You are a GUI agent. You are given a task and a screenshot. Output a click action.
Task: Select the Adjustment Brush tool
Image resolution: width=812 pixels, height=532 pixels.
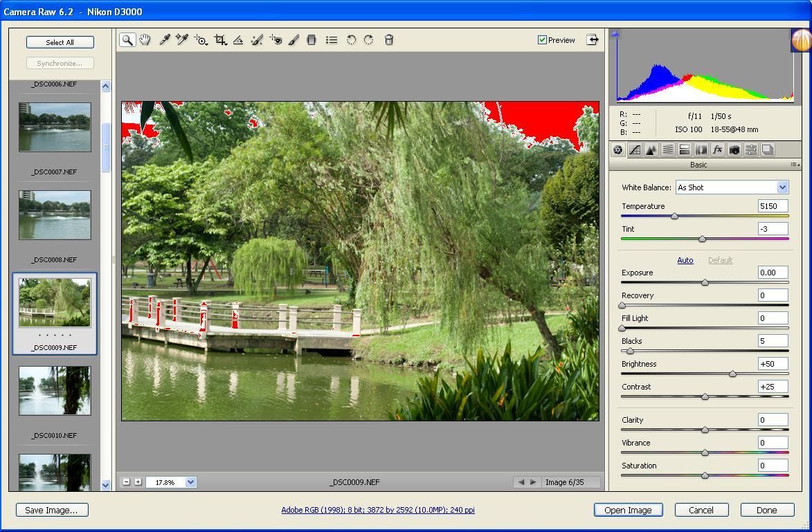294,40
